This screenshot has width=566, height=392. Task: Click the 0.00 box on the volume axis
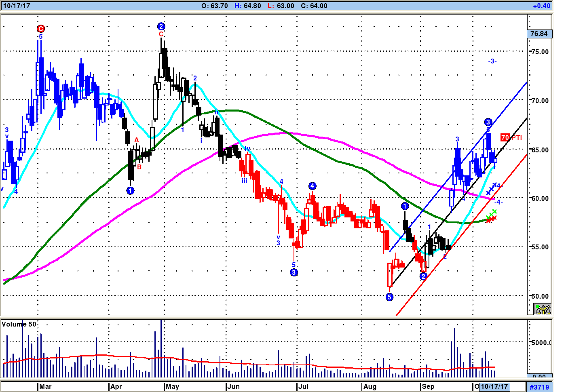(539, 377)
